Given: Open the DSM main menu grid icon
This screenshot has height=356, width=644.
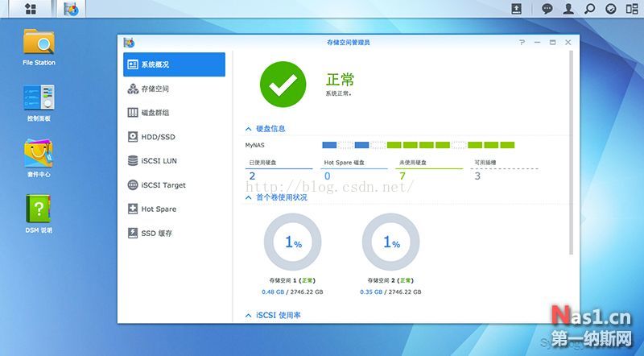Looking at the screenshot, I should point(31,10).
